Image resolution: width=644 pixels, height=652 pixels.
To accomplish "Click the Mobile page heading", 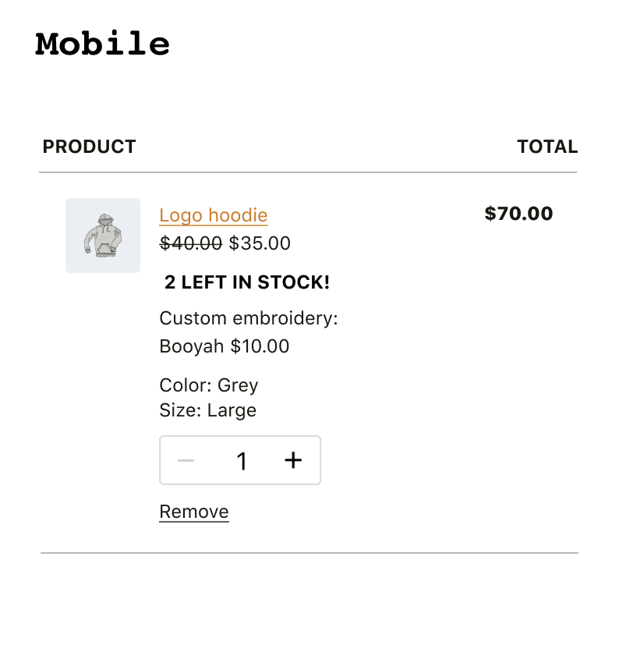I will pyautogui.click(x=101, y=44).
